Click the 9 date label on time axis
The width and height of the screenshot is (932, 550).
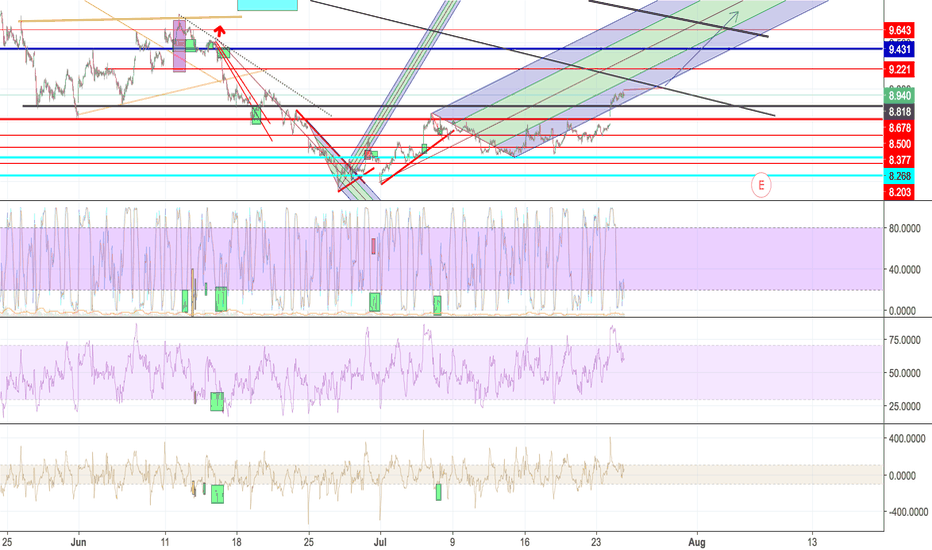(452, 542)
